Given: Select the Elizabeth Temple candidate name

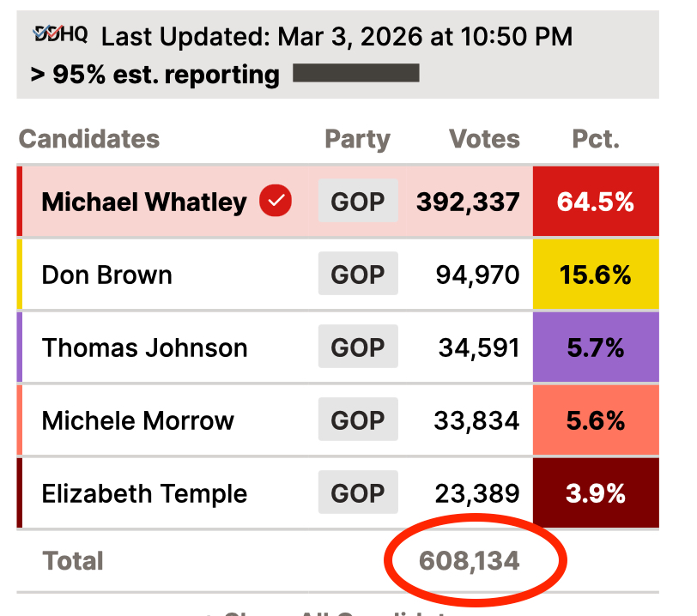Looking at the screenshot, I should click(144, 493).
